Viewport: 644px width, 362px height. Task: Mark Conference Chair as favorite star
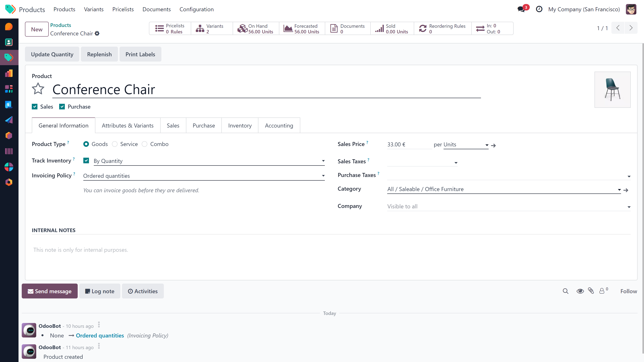pos(38,89)
